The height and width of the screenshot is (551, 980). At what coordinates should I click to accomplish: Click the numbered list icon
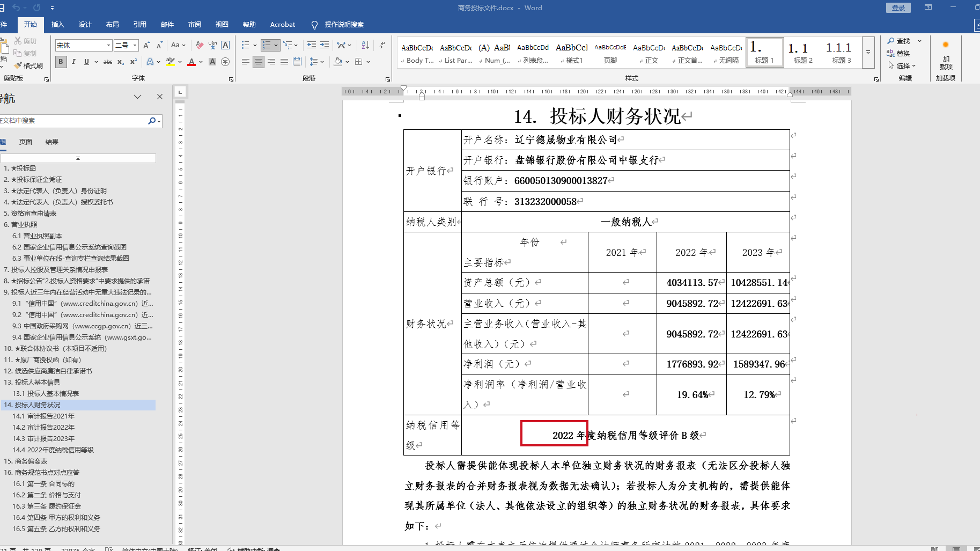tap(267, 45)
